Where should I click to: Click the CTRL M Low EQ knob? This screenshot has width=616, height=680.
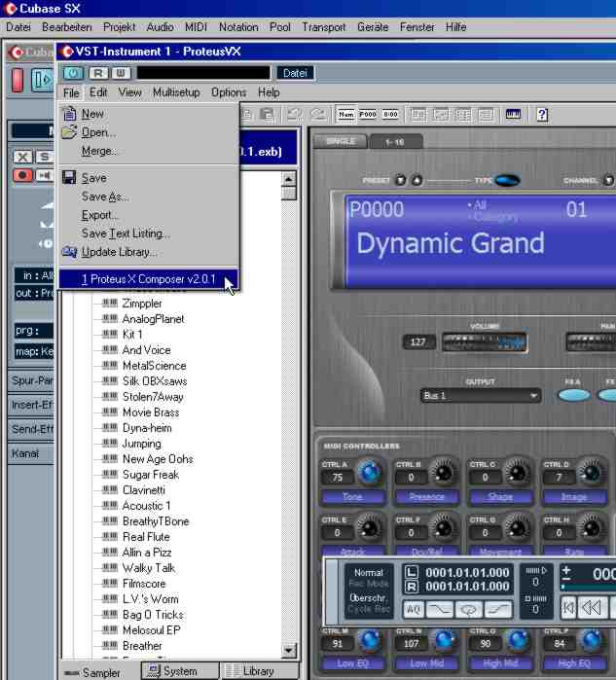370,641
